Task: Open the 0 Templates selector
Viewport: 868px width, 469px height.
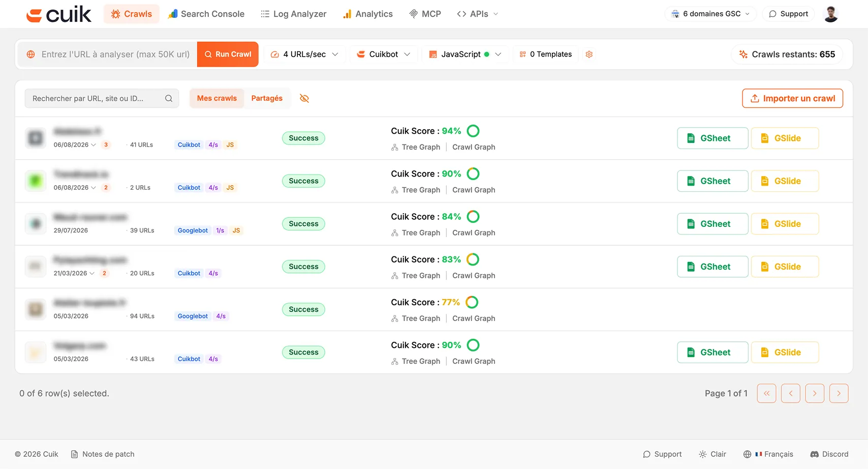Action: pyautogui.click(x=546, y=54)
